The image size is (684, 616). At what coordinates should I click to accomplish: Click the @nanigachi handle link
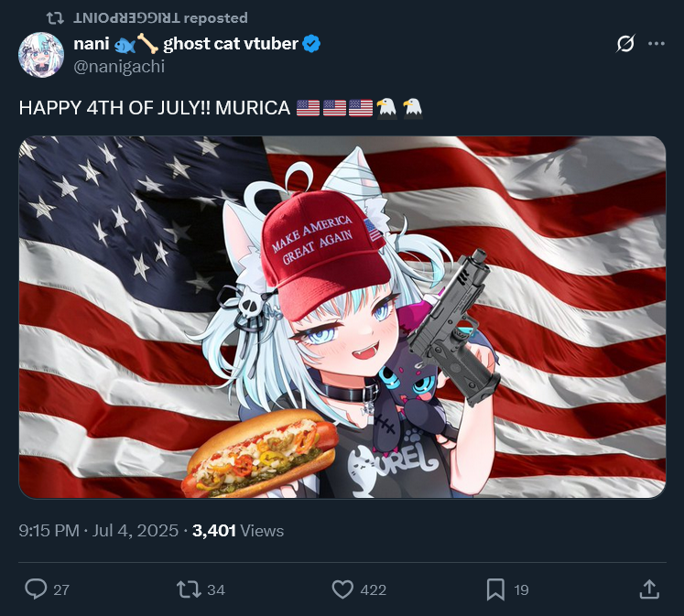click(x=119, y=67)
